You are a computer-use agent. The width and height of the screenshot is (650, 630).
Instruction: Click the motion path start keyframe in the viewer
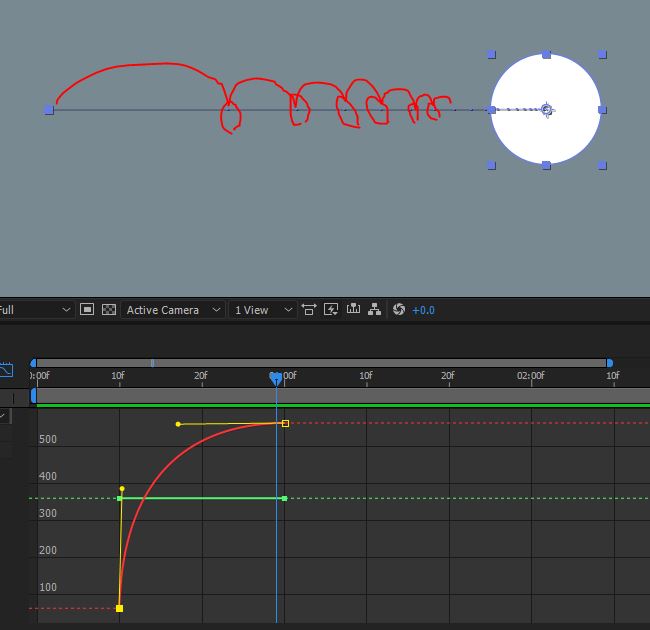(x=49, y=110)
